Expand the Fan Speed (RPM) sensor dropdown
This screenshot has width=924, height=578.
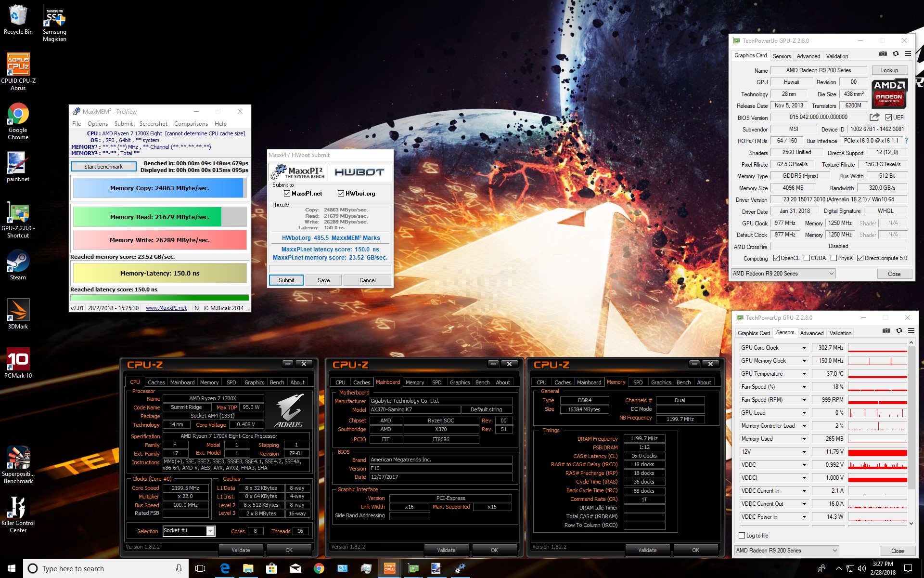(804, 400)
